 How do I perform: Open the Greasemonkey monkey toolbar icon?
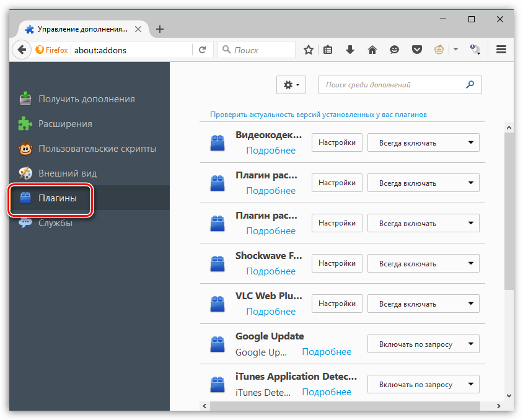pos(439,50)
